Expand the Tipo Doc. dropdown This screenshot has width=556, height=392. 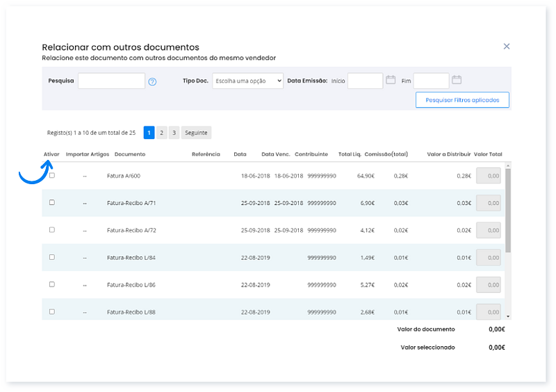click(x=247, y=81)
